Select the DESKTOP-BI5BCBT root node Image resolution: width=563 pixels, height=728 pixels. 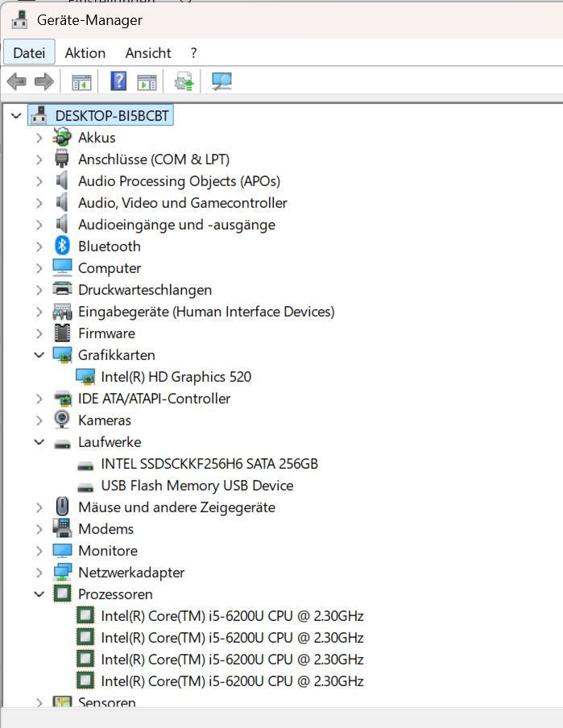coord(112,116)
